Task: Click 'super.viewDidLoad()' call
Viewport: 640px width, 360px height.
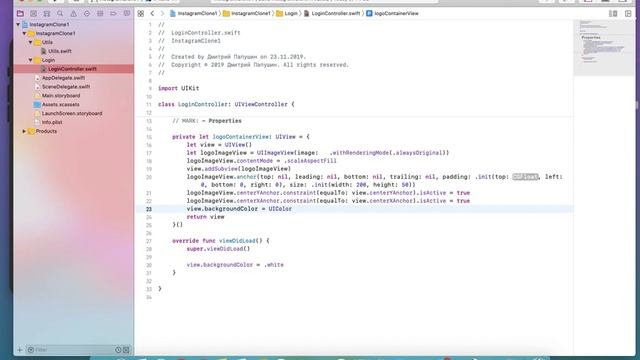Action: pyautogui.click(x=218, y=249)
